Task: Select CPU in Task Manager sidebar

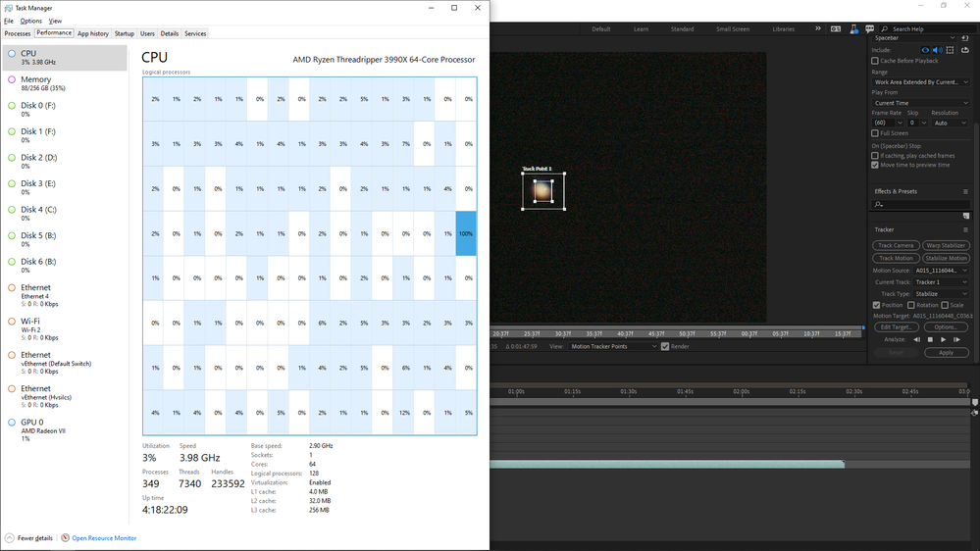Action: (65, 58)
